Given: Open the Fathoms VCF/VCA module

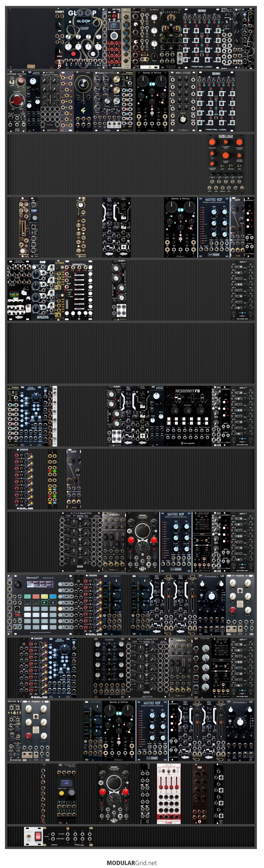Looking at the screenshot, I should 17,101.
